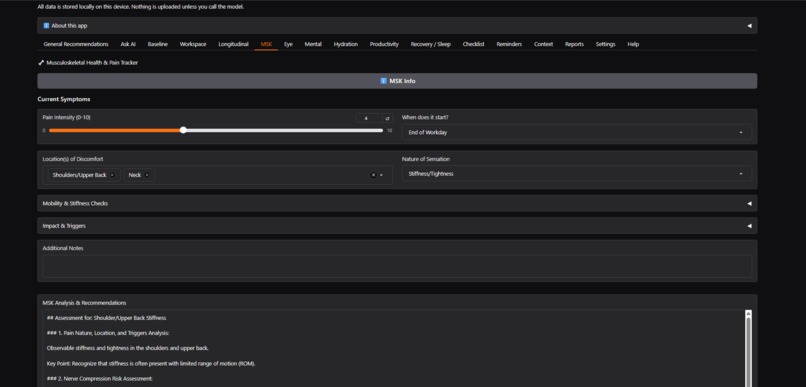The image size is (806, 387).
Task: Click the About this app info icon
Action: click(46, 26)
